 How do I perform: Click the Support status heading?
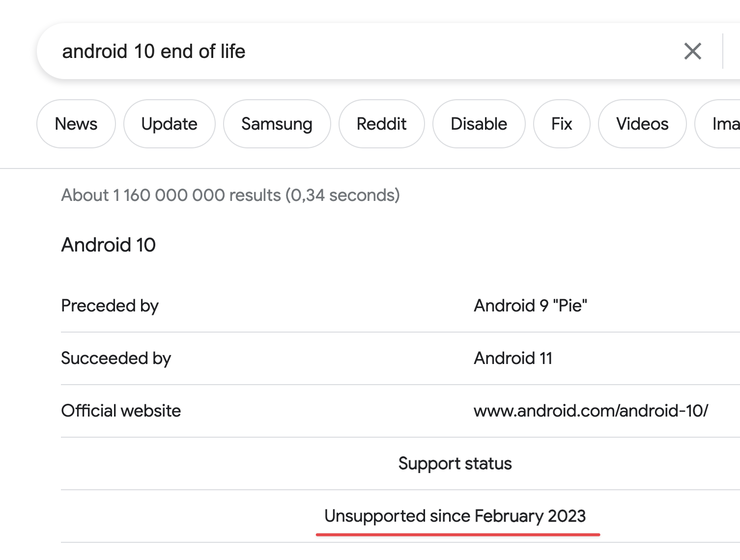point(455,463)
